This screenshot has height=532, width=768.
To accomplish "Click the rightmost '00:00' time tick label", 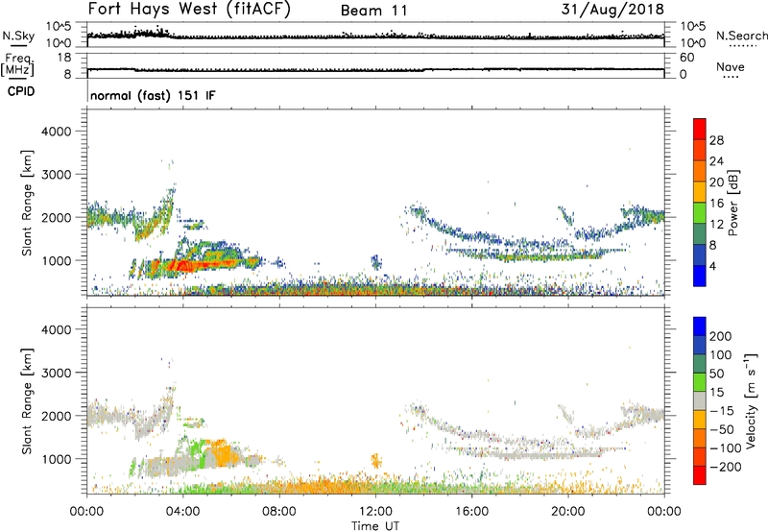I will tap(664, 512).
